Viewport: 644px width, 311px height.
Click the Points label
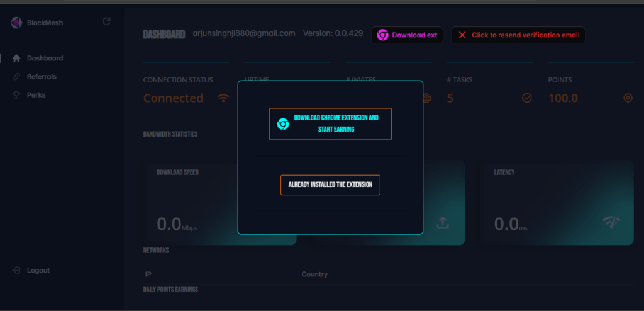tap(560, 80)
